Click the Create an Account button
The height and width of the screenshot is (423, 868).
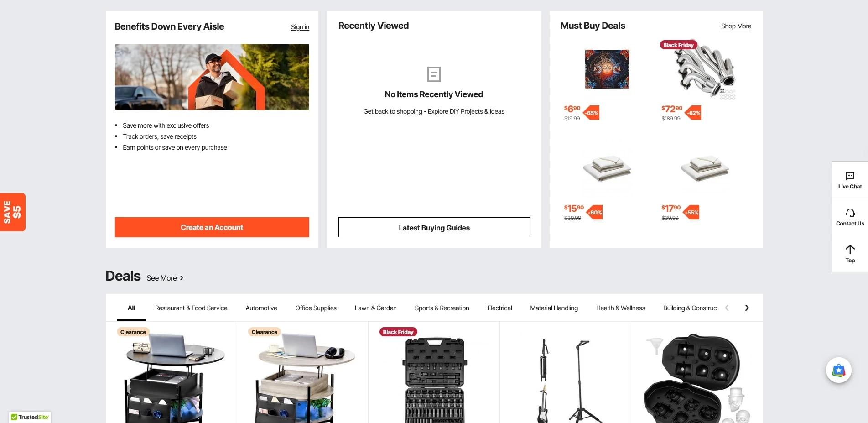pos(212,227)
